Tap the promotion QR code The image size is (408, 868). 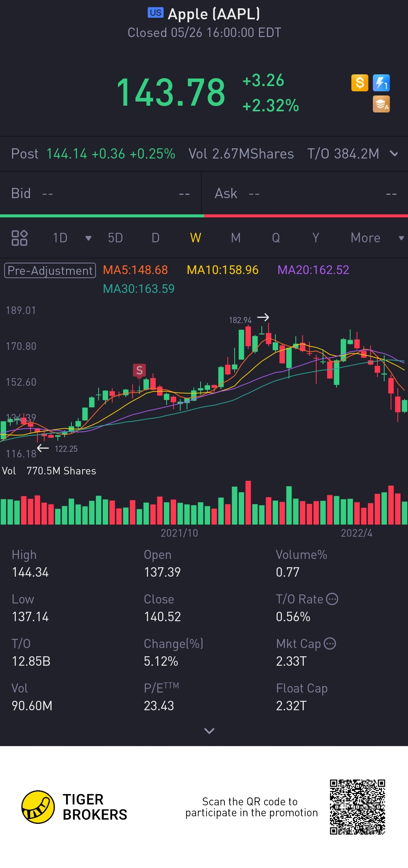tap(357, 807)
